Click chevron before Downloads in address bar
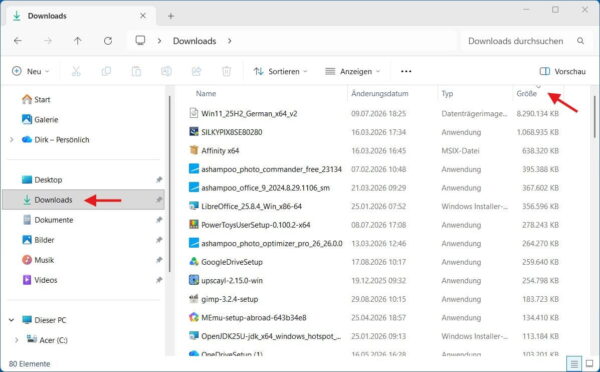The height and width of the screenshot is (372, 600). pos(159,41)
